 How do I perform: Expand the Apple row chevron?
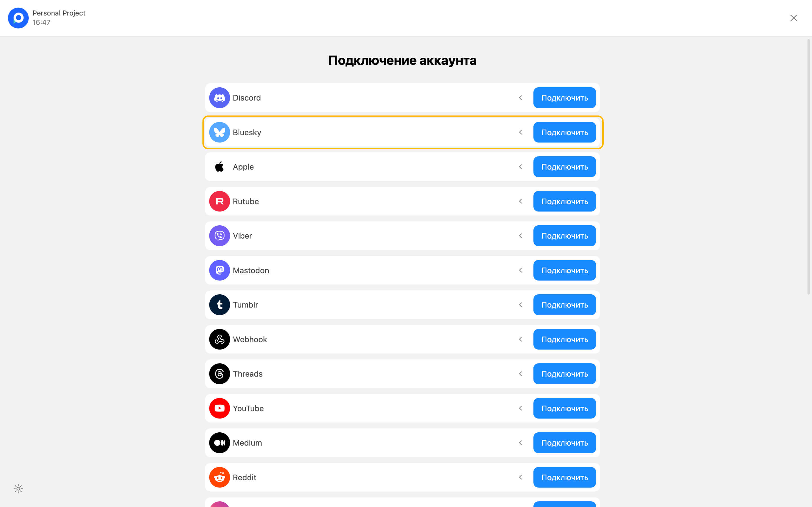click(x=520, y=167)
